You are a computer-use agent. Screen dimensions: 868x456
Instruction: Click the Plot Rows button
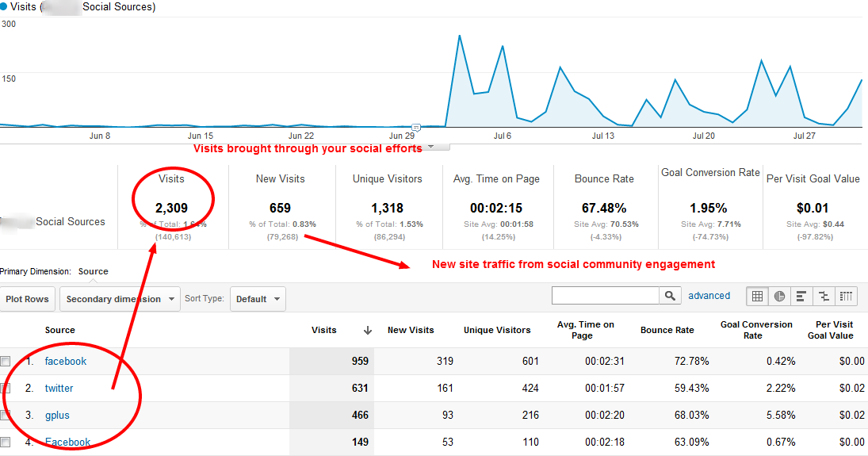(x=27, y=299)
